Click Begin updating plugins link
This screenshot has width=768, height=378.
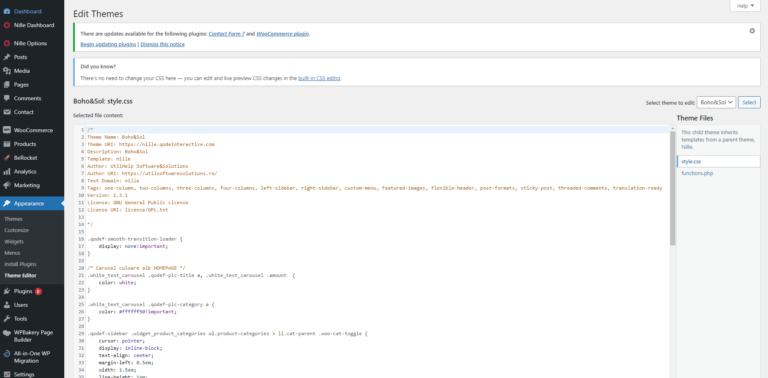[x=108, y=44]
